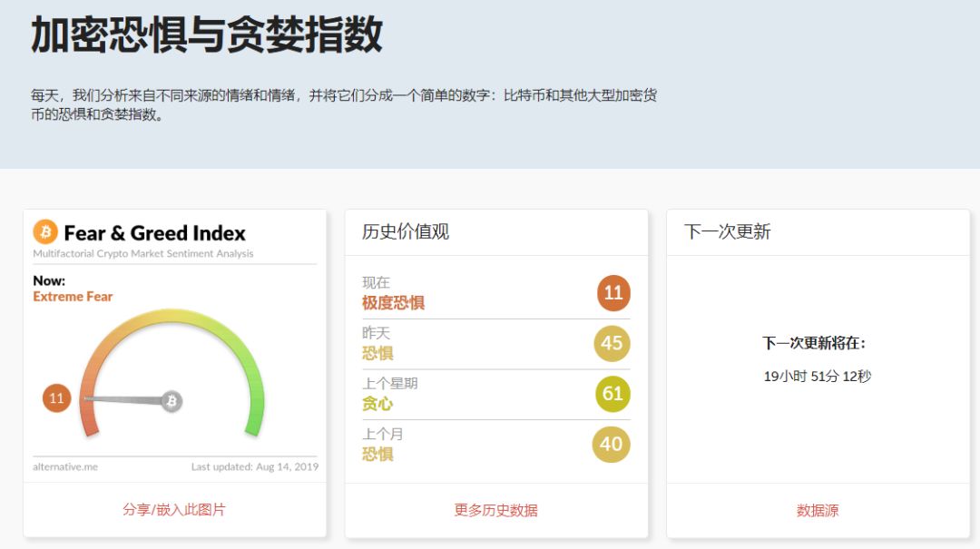The image size is (980, 549).
Task: Click the 11 marker on the gauge's left side
Action: tap(54, 397)
